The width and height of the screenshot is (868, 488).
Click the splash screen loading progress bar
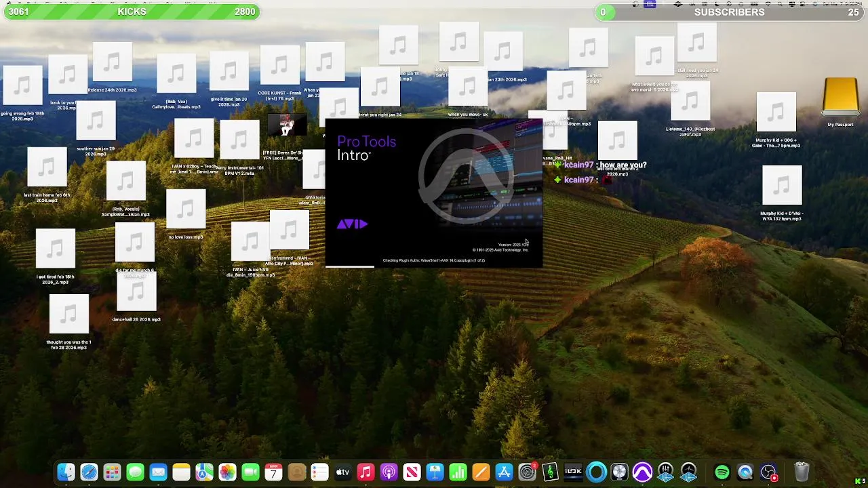tap(434, 266)
